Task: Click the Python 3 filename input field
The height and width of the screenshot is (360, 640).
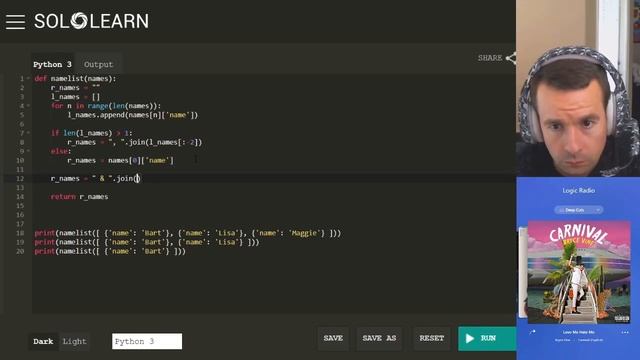Action: 147,341
